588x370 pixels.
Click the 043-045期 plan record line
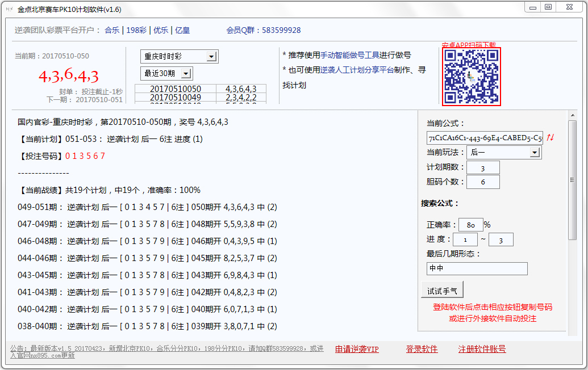(147, 275)
